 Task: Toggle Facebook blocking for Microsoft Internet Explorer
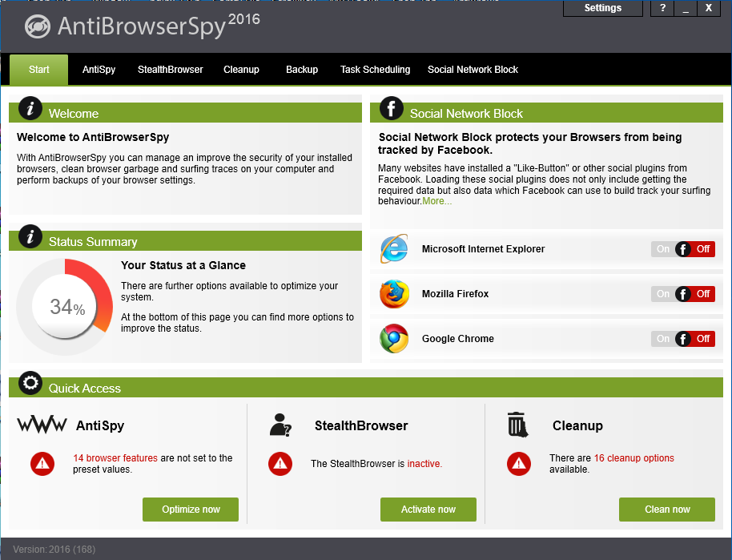[682, 249]
